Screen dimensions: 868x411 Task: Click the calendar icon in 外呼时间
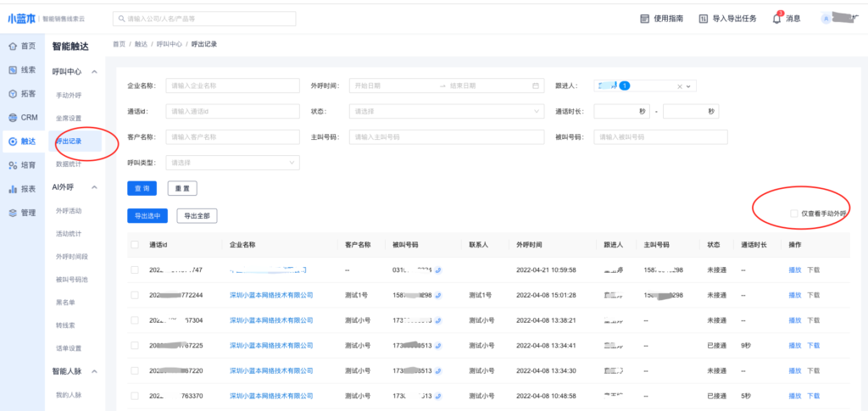pos(536,86)
